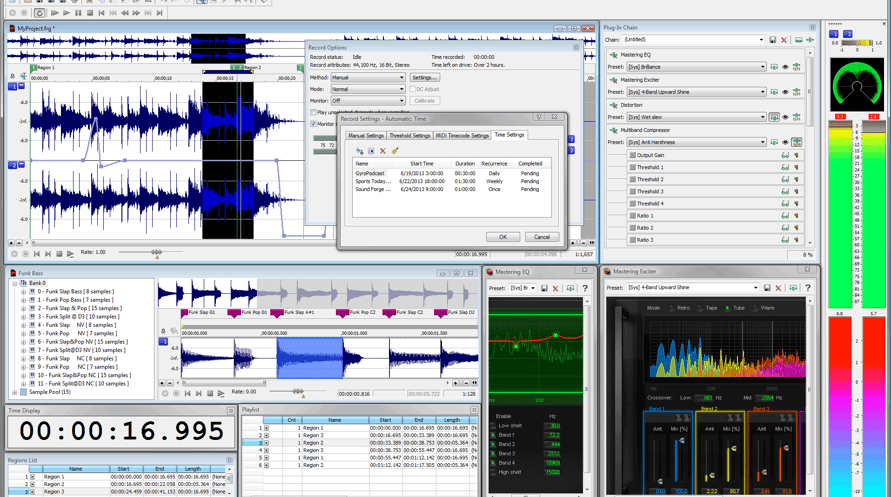Switch to MIDI Timecode Settings tab
The height and width of the screenshot is (497, 891).
pyautogui.click(x=462, y=136)
